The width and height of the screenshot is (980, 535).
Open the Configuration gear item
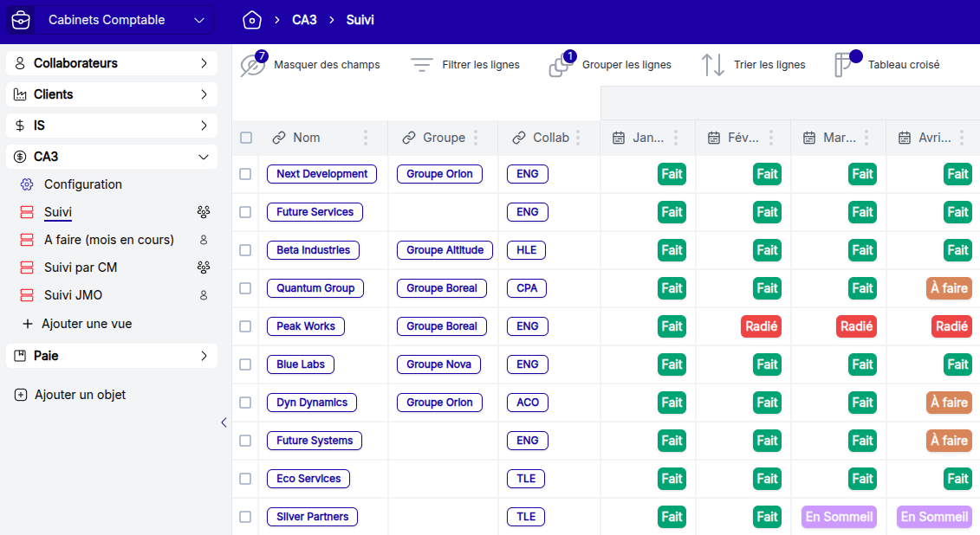pyautogui.click(x=83, y=184)
